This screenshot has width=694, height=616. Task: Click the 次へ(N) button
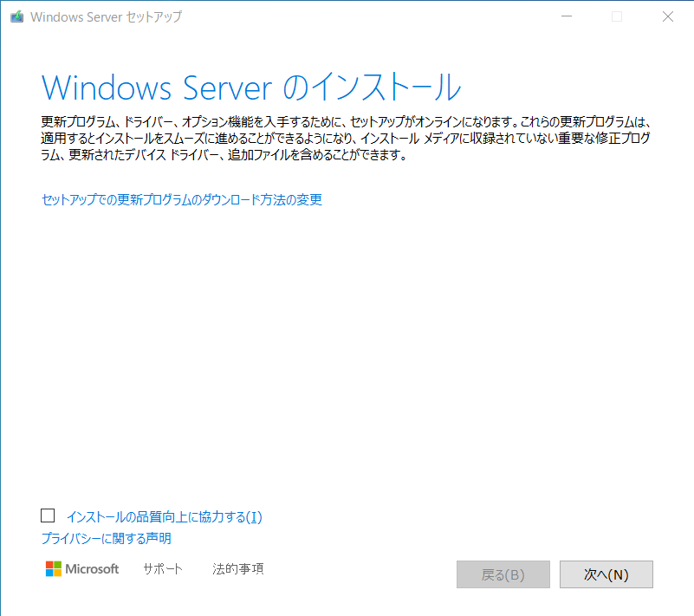pyautogui.click(x=606, y=574)
